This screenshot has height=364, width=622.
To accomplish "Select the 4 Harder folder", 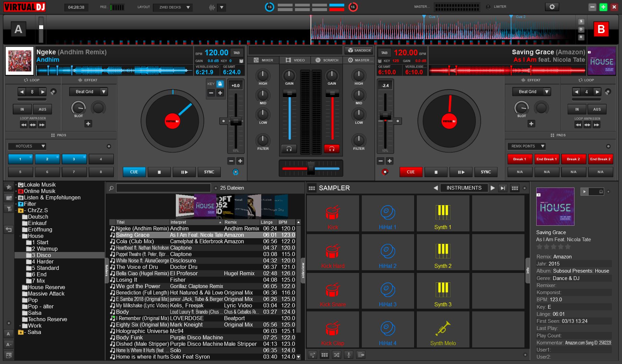I will 43,261.
